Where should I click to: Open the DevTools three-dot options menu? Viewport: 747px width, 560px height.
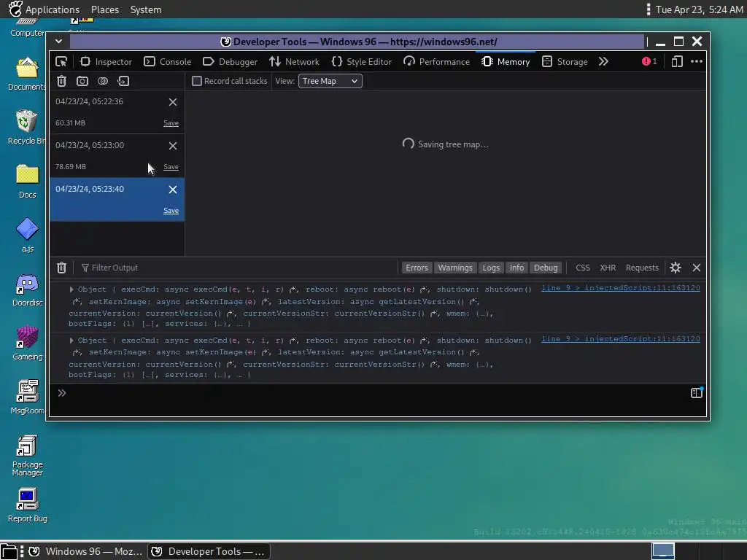(697, 61)
